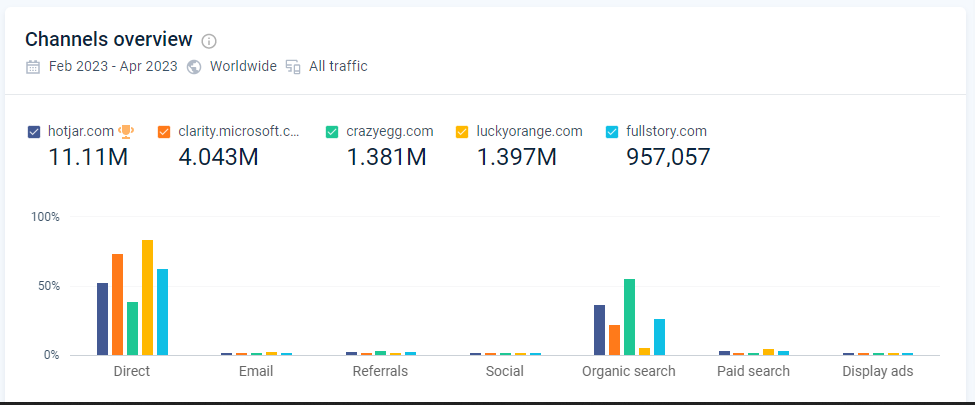Click the light blue fullstory bar in Organic search
The height and width of the screenshot is (405, 975).
click(x=659, y=337)
